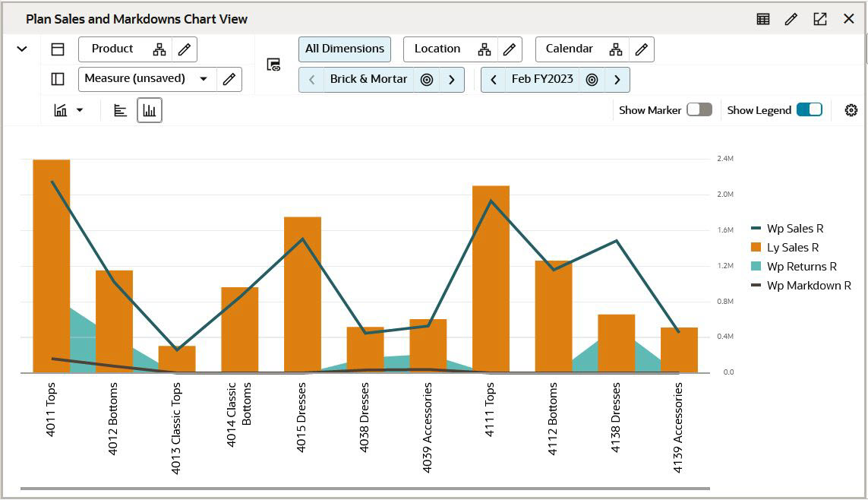Click the Feb FY2023 period label
Screen dimensions: 868x500
pyautogui.click(x=542, y=79)
